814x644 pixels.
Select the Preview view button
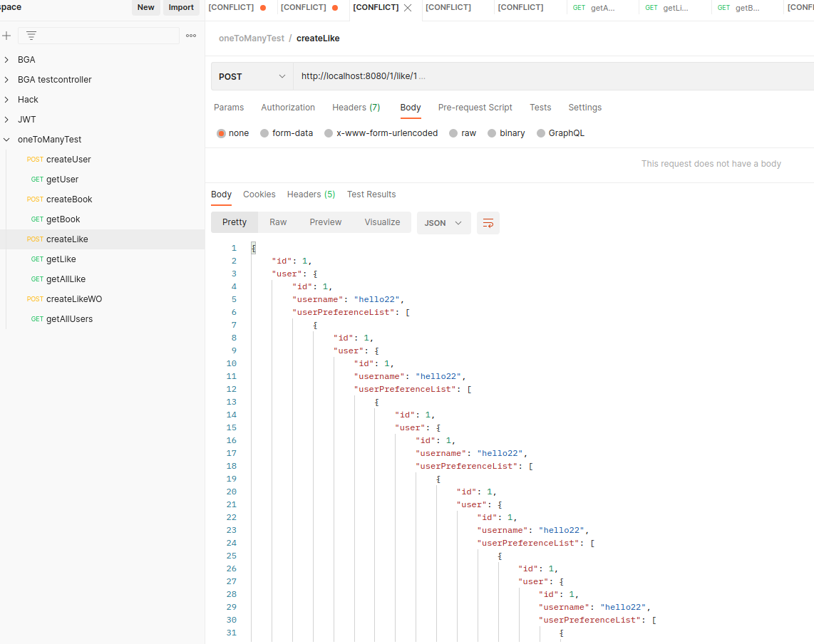click(326, 222)
